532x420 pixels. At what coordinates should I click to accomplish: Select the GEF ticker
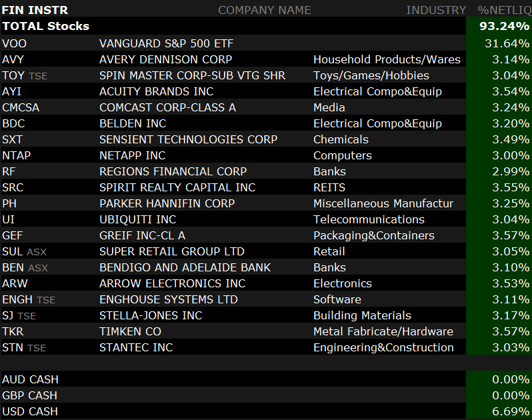13,235
